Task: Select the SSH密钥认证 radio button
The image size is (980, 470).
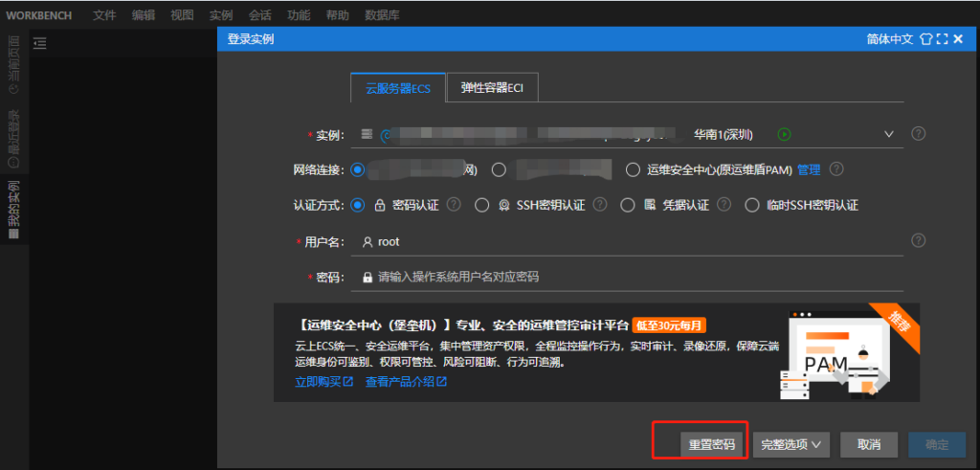Action: pos(482,205)
